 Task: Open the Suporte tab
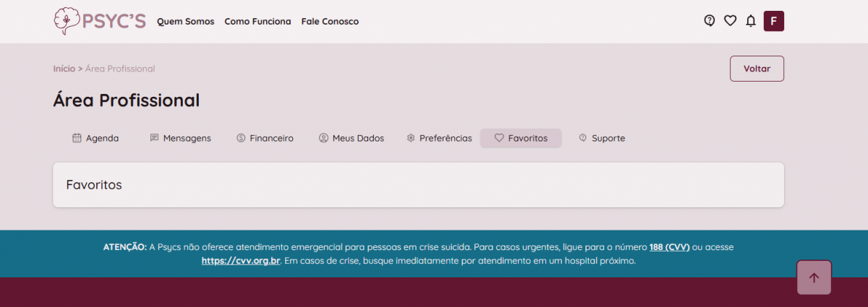[602, 138]
